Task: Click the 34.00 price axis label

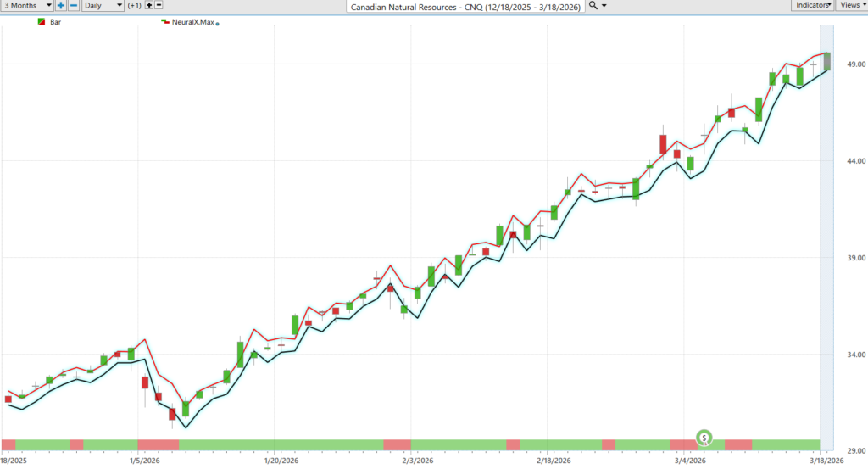Action: (856, 355)
